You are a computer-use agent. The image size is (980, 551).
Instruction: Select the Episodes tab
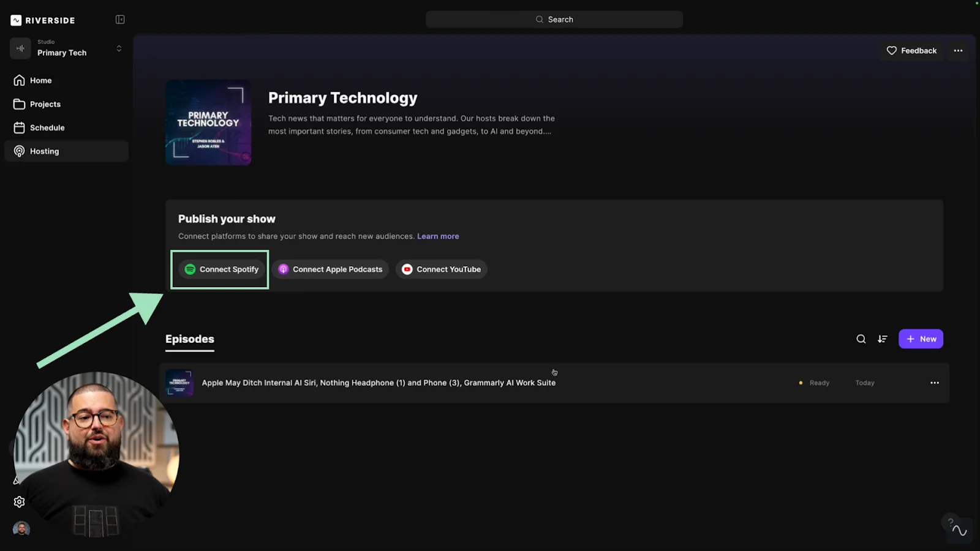190,340
